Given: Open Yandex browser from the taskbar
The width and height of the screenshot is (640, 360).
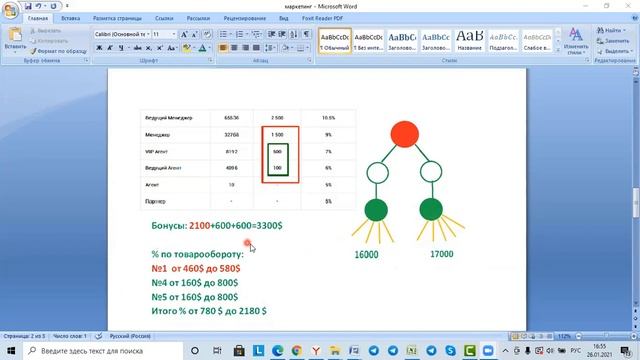Looking at the screenshot, I should [316, 351].
